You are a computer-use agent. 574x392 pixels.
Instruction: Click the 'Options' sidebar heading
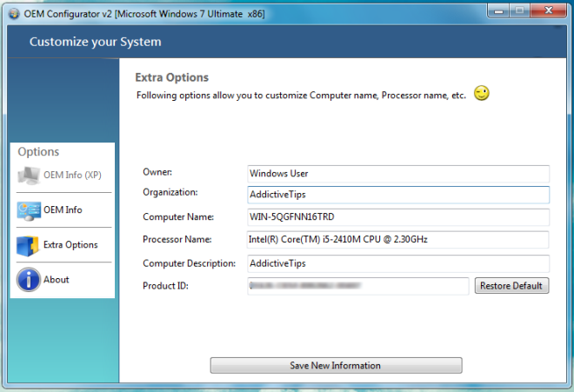pyautogui.click(x=38, y=151)
